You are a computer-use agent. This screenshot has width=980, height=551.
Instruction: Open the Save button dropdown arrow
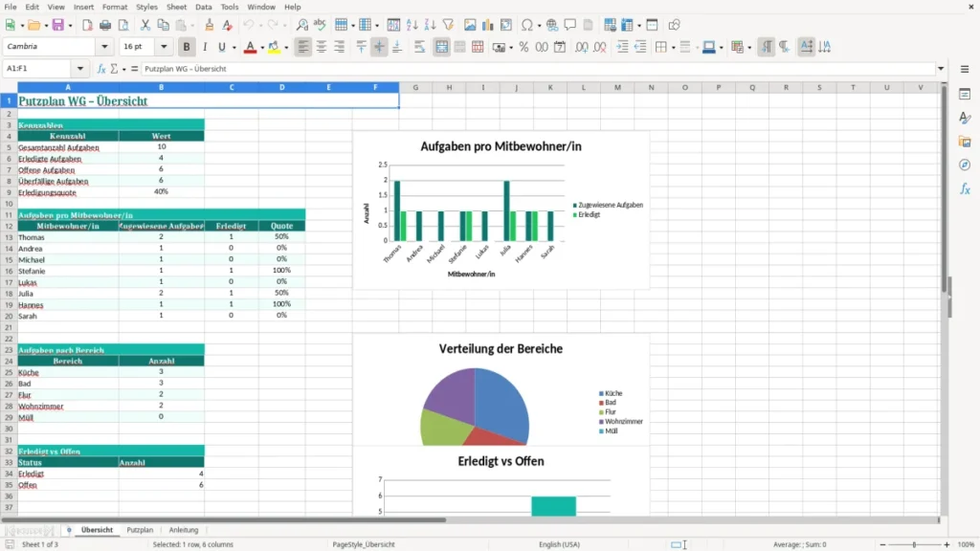coord(70,26)
